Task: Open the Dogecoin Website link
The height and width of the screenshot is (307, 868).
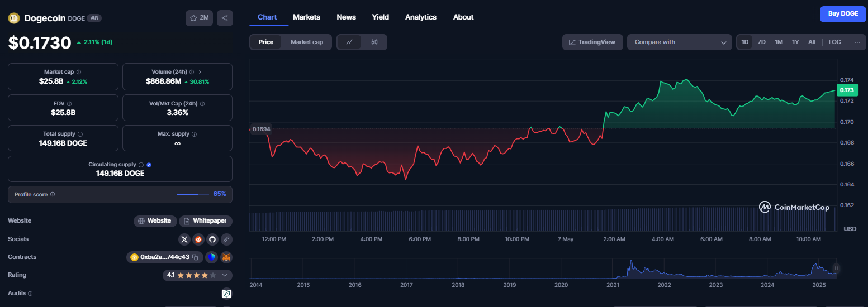Action: point(155,221)
